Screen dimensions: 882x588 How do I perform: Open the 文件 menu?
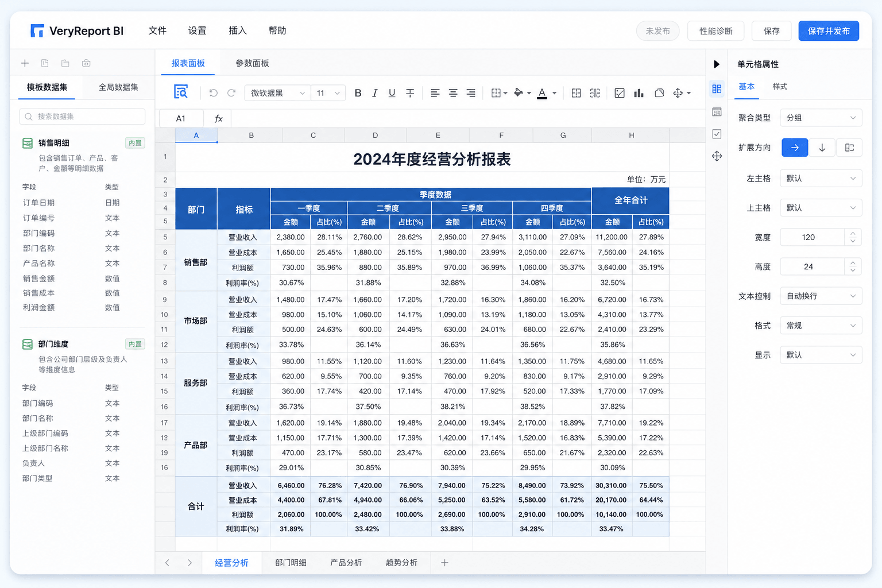[x=157, y=30]
